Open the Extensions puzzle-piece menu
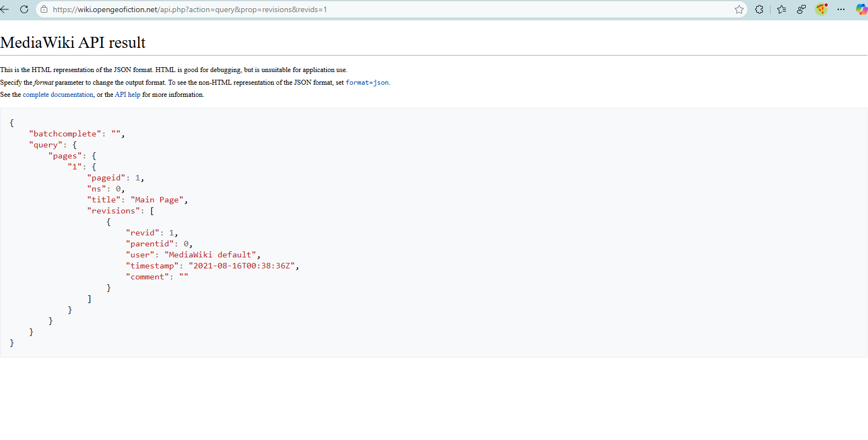The image size is (868, 440). click(760, 9)
